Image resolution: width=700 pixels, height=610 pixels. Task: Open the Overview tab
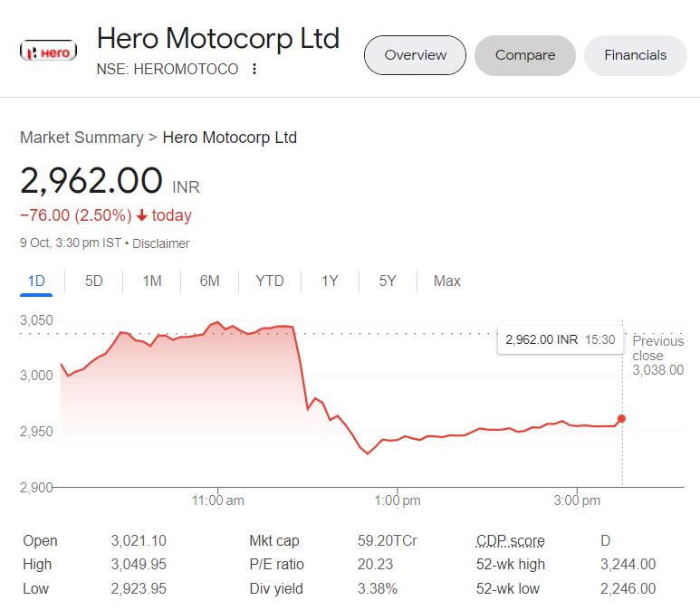coord(415,55)
